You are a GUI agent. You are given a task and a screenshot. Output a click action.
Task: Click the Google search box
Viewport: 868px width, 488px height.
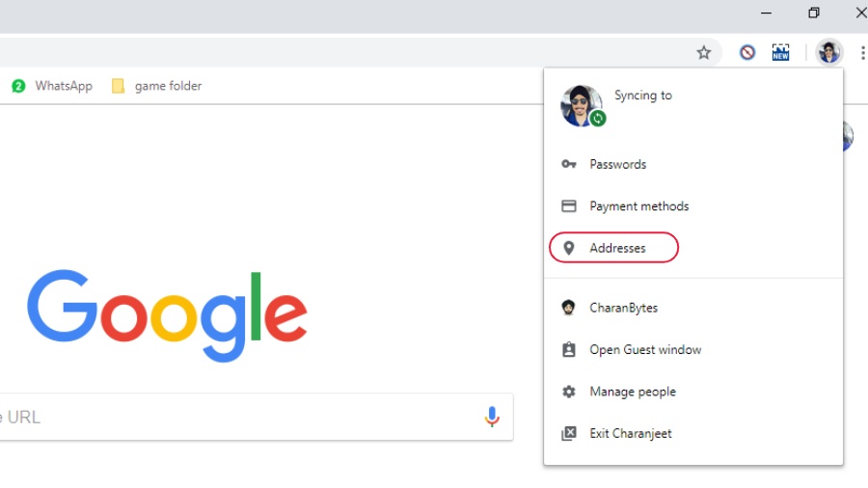click(x=241, y=417)
